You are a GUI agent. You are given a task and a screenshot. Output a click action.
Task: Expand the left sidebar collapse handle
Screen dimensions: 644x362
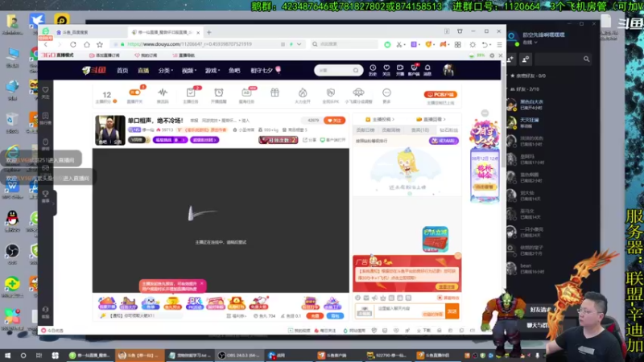(x=53, y=204)
